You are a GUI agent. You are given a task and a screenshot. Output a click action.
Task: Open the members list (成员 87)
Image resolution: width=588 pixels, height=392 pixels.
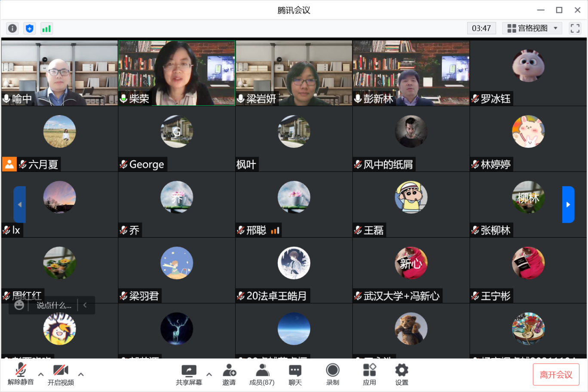click(x=262, y=374)
